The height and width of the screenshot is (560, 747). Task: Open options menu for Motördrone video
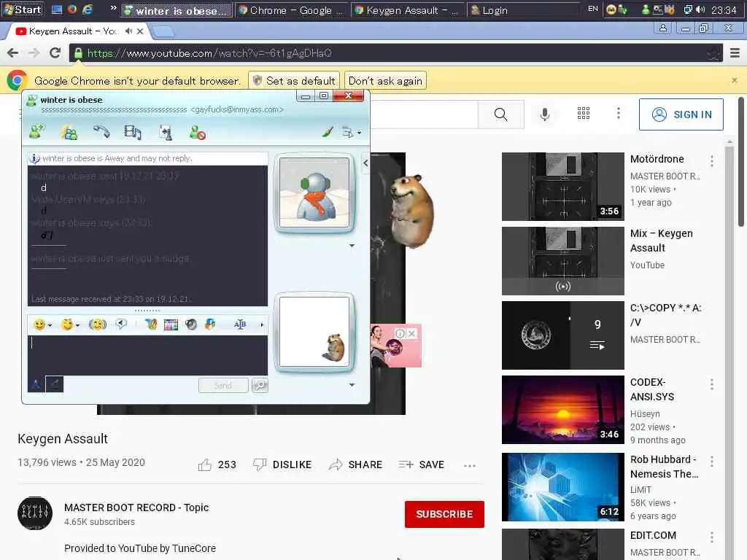pos(712,161)
